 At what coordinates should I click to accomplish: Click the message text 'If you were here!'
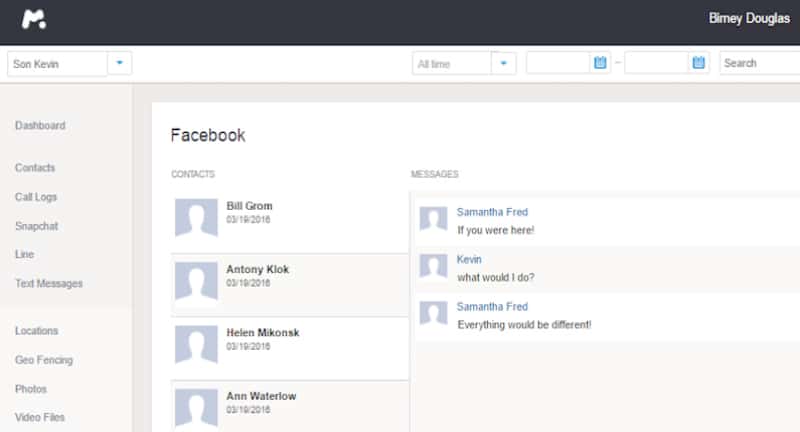(495, 230)
